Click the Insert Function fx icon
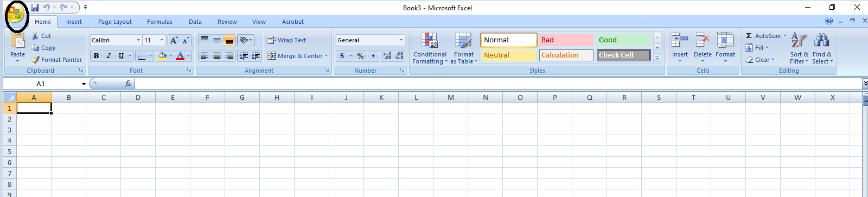 coord(128,84)
